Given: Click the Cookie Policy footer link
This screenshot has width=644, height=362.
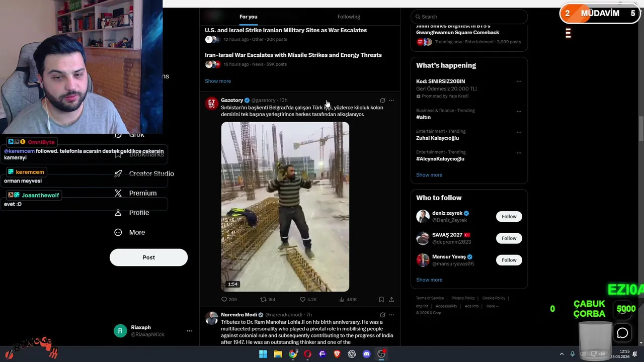Looking at the screenshot, I should click(x=494, y=298).
